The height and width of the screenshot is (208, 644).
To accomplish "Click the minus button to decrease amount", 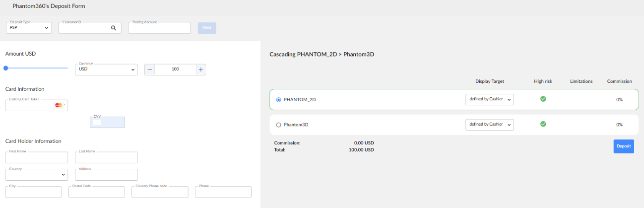I will 150,69.
